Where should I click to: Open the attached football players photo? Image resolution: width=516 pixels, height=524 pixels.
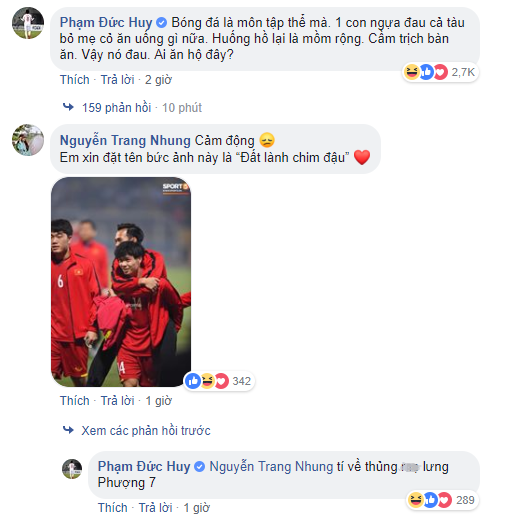pyautogui.click(x=121, y=282)
